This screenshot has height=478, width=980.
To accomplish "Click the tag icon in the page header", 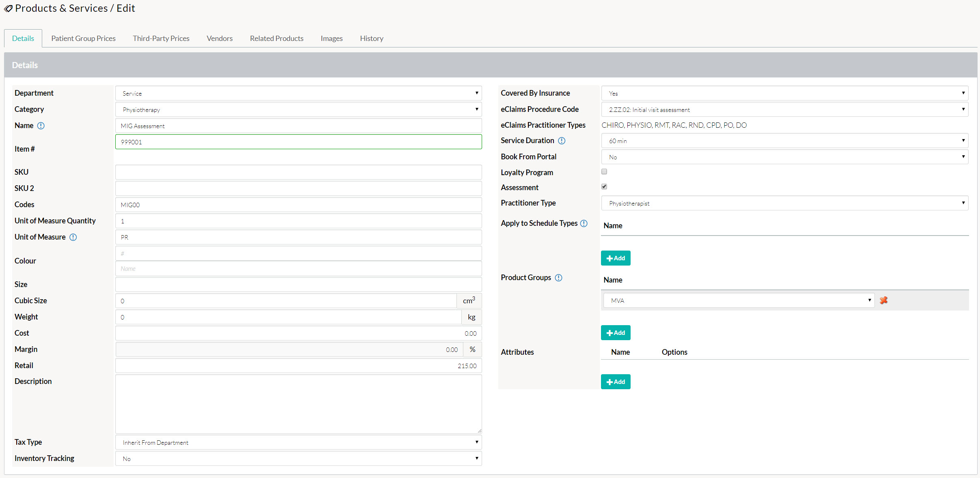I will (8, 8).
